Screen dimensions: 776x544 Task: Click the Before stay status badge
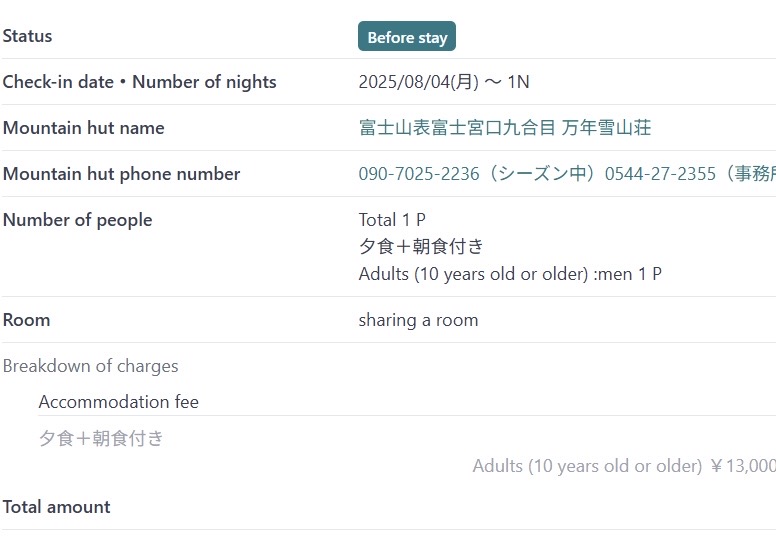(x=407, y=36)
